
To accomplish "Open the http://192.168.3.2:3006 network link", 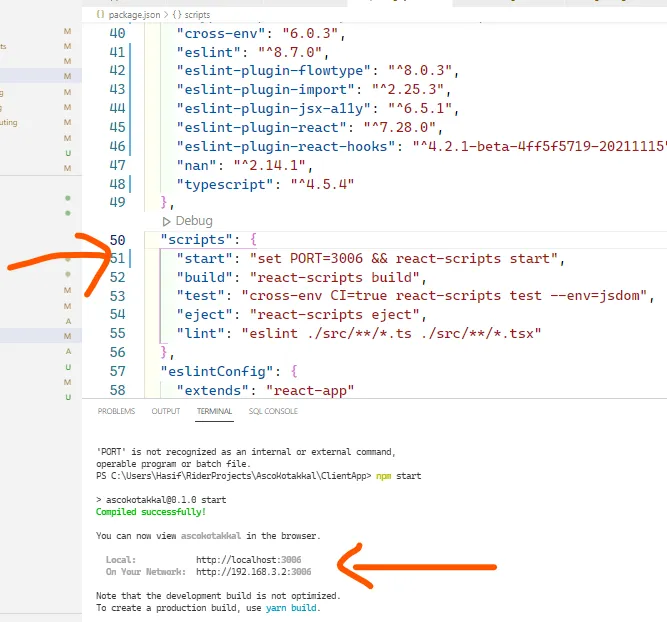I will tap(254, 571).
